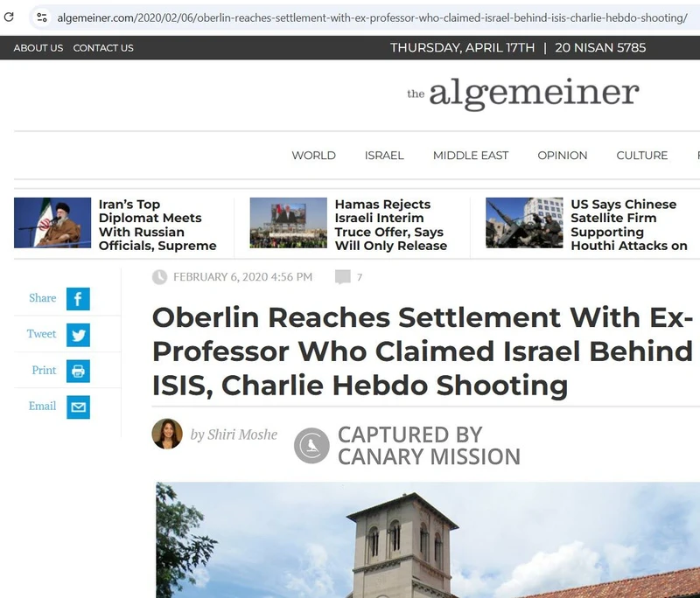The image size is (700, 598).
Task: Open thumbnail for Hamas truce story
Action: (289, 223)
